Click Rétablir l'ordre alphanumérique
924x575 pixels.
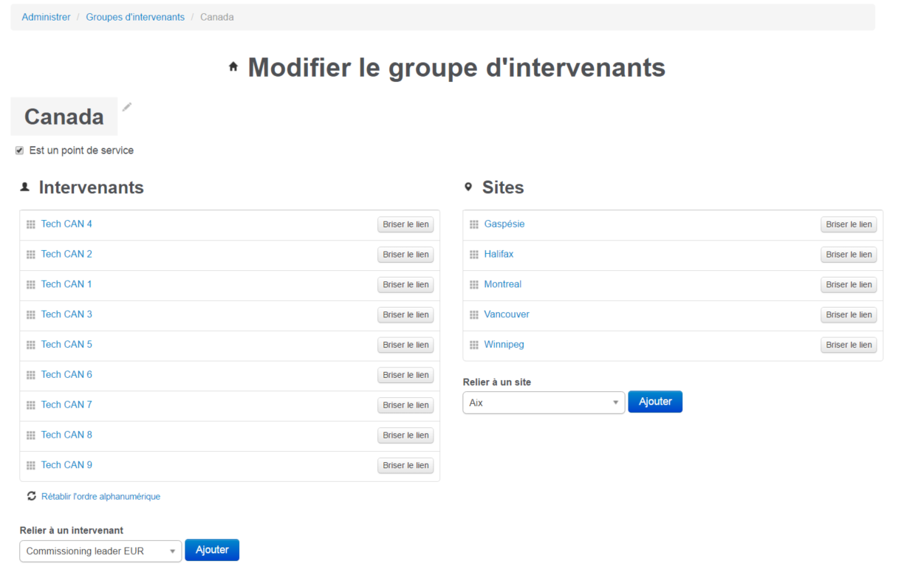[x=100, y=496]
